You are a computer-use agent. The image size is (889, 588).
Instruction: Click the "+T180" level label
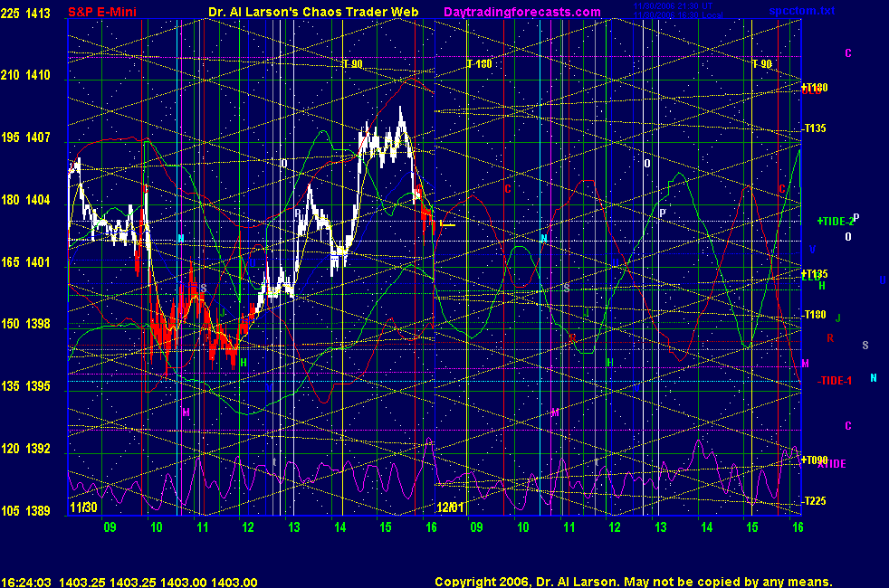pos(815,87)
